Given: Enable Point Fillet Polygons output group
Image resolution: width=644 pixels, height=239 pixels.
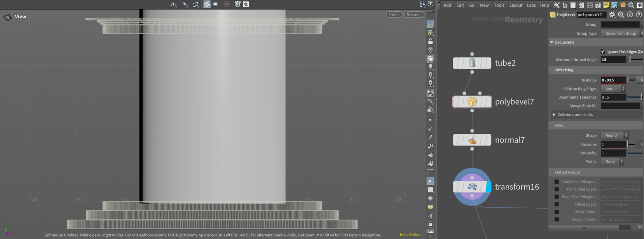Looking at the screenshot, I should [557, 182].
